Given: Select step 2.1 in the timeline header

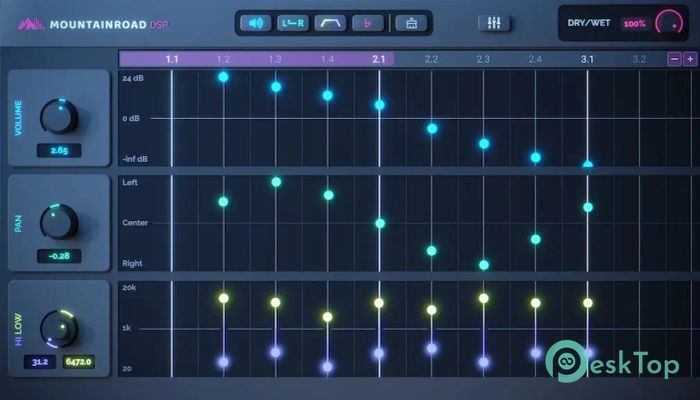Looking at the screenshot, I should 379,60.
